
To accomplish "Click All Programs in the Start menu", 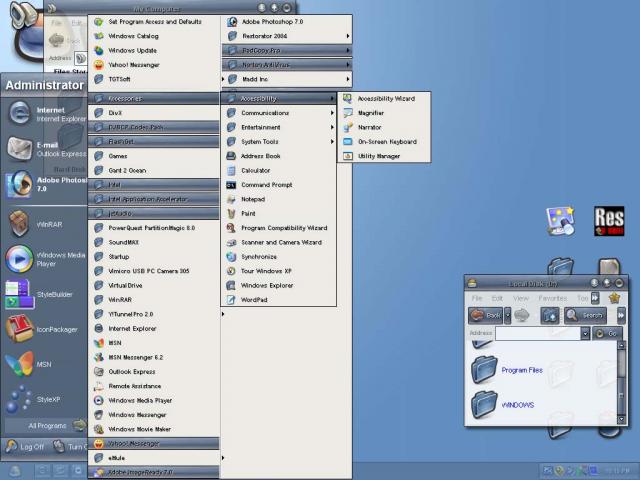I will click(x=47, y=426).
